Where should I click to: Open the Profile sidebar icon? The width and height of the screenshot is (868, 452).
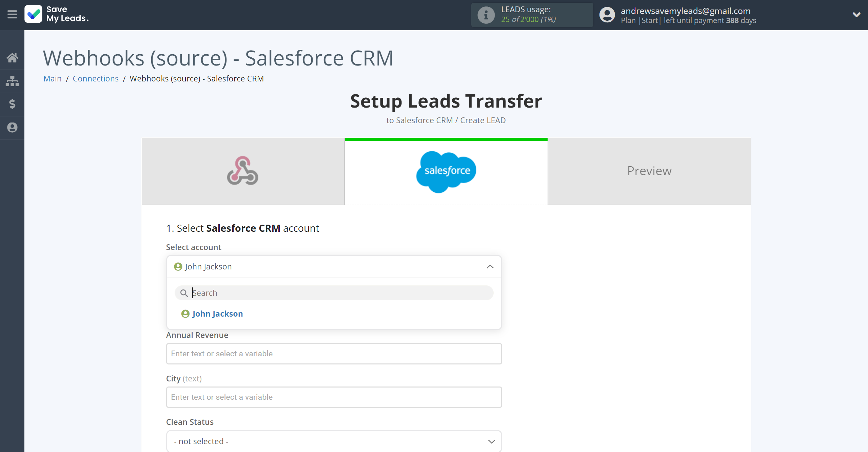tap(12, 128)
